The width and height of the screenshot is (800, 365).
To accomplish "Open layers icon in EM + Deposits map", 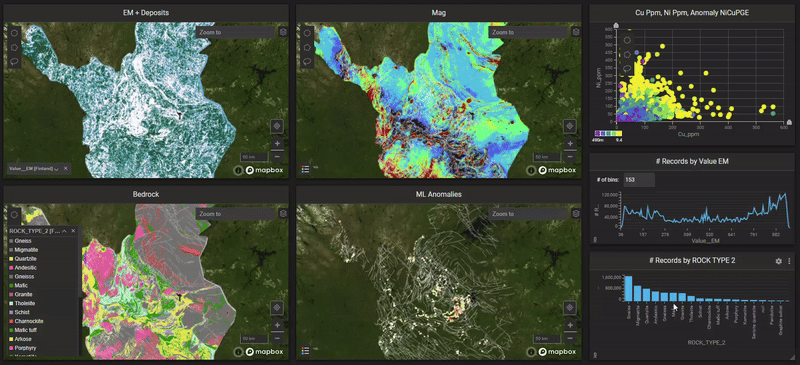I will pos(283,32).
